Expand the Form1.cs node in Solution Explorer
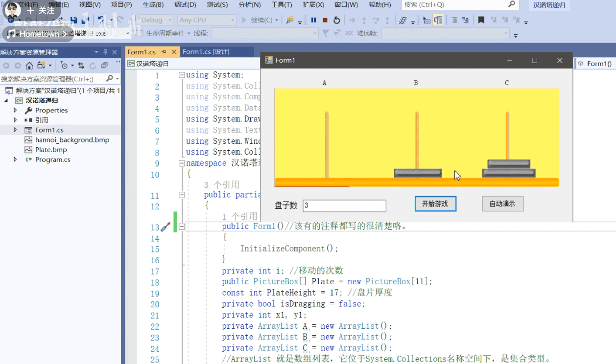Viewport: 616px width, 364px height. tap(15, 130)
